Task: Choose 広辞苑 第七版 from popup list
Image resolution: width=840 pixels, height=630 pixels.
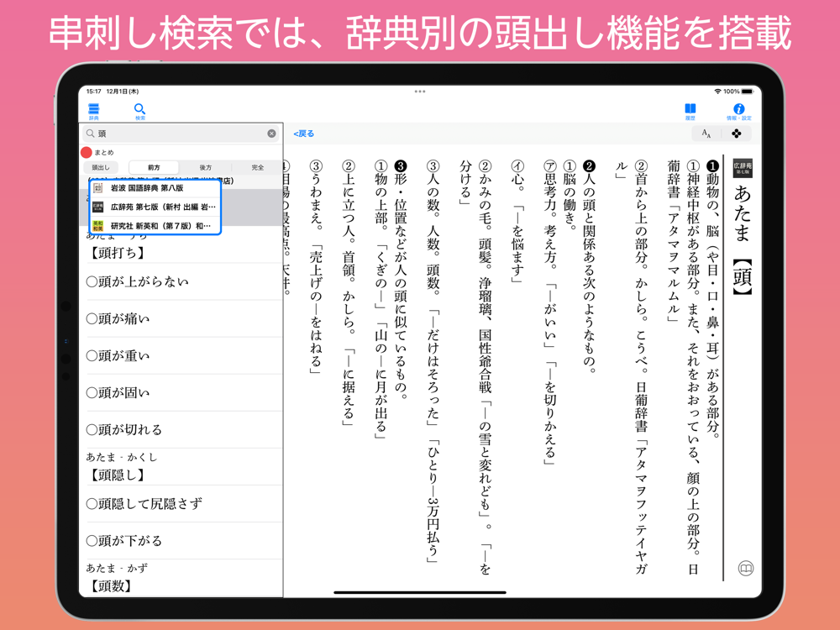Action: coord(155,207)
